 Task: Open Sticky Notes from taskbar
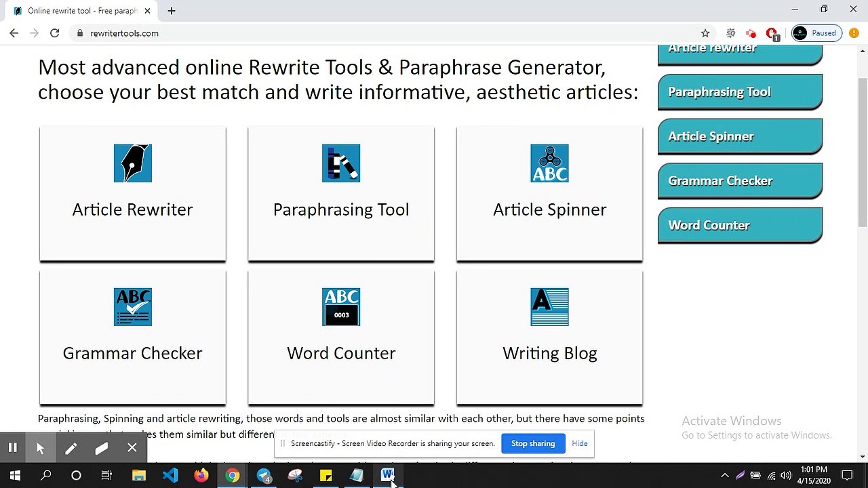pyautogui.click(x=326, y=475)
